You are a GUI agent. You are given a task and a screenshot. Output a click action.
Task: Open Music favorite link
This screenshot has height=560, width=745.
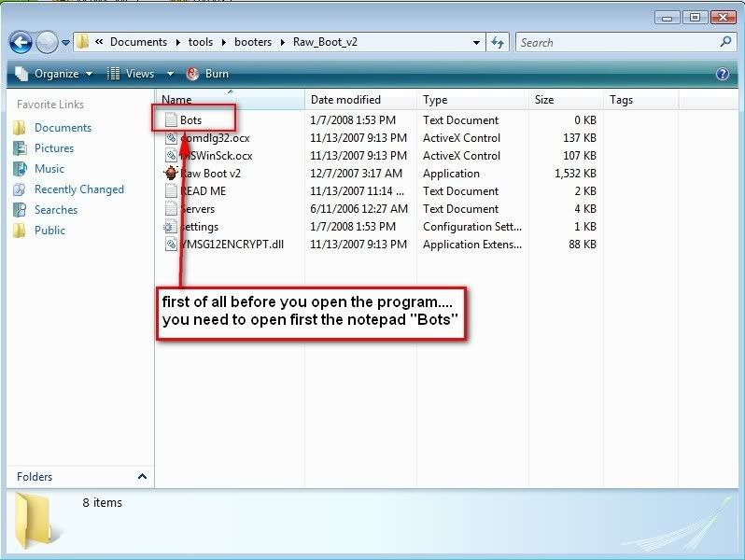click(x=49, y=168)
